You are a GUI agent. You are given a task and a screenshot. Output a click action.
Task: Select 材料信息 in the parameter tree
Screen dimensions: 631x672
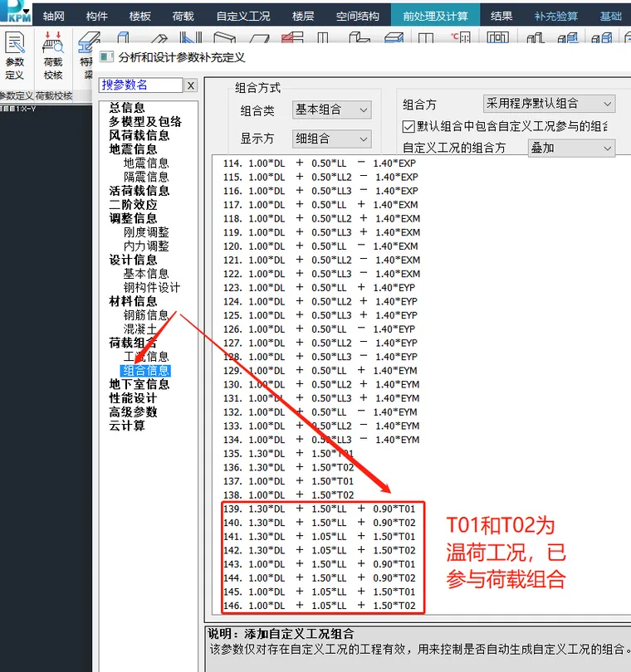(134, 301)
